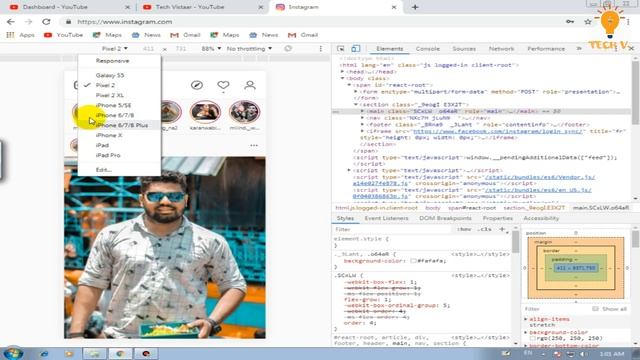Collapse the body element node
The width and height of the screenshot is (640, 360).
343,78
